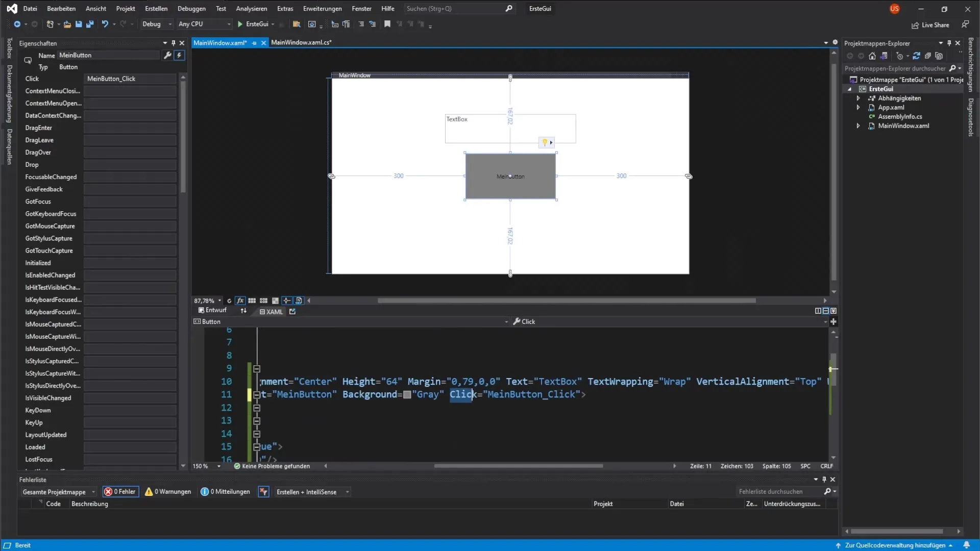Open the Erstellen menu
Viewport: 980px width, 551px height.
point(156,9)
